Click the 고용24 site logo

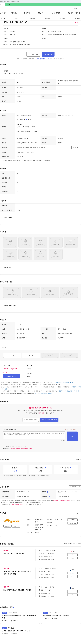point(3,13)
